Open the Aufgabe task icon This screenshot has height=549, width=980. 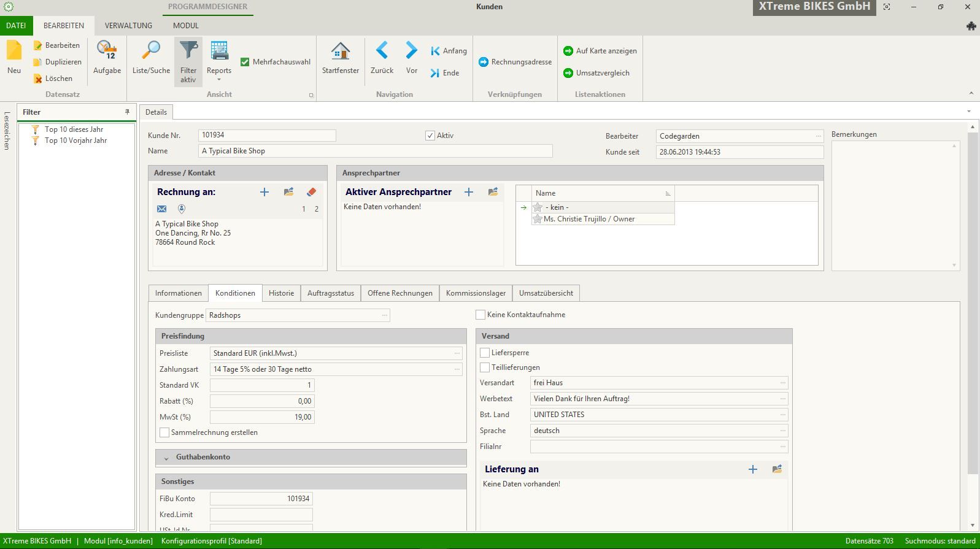click(107, 52)
